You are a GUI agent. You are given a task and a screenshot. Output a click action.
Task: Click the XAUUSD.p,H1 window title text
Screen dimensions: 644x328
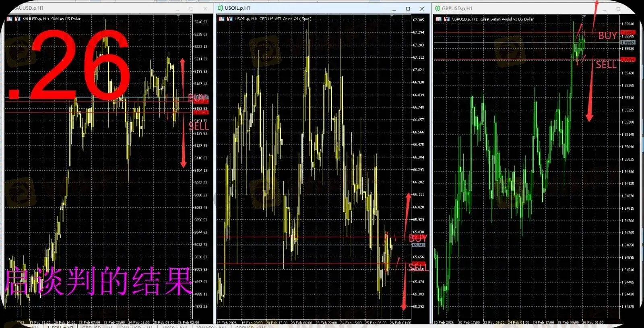coord(28,8)
